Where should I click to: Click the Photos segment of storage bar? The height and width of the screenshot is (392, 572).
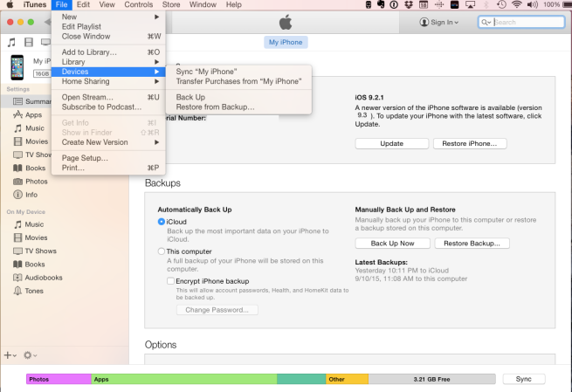click(x=59, y=380)
